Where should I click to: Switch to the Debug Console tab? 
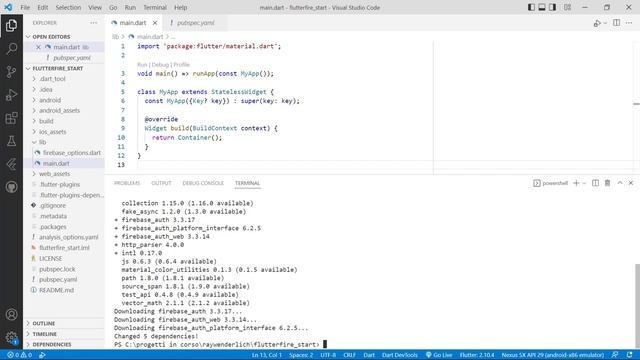pos(203,183)
